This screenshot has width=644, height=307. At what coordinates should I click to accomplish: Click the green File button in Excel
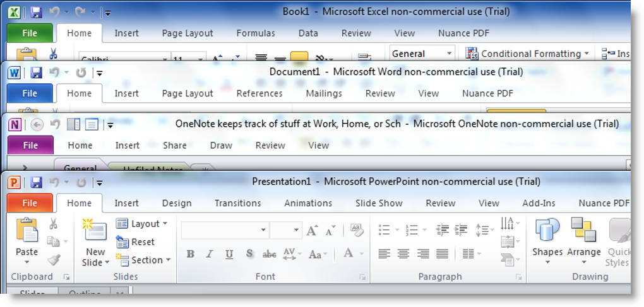(30, 33)
